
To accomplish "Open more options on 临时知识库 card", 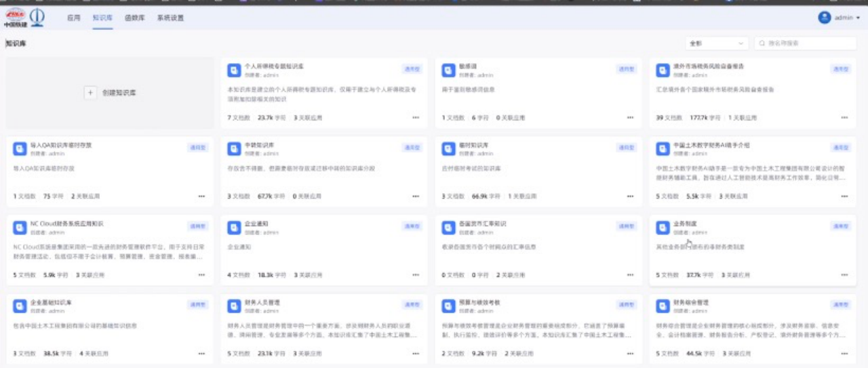I will click(x=630, y=197).
